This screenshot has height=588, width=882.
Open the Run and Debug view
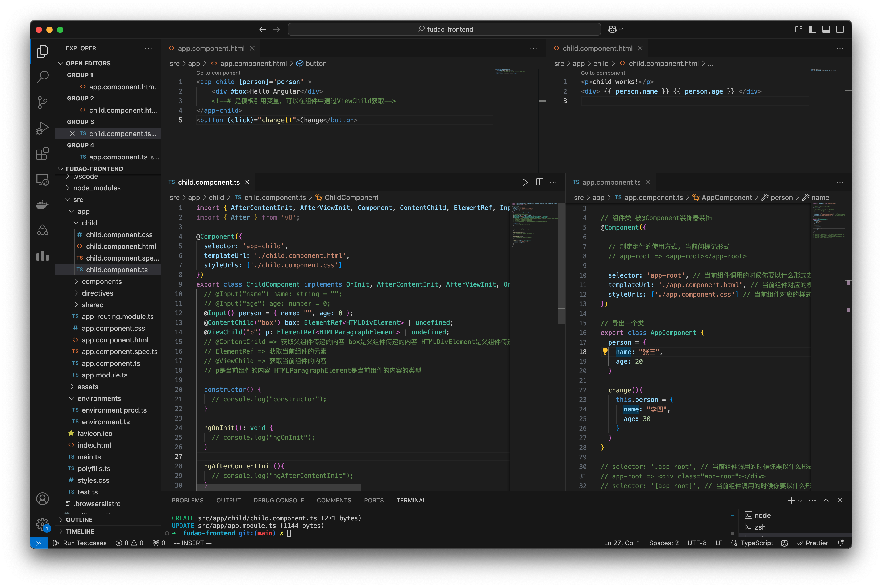pos(42,128)
